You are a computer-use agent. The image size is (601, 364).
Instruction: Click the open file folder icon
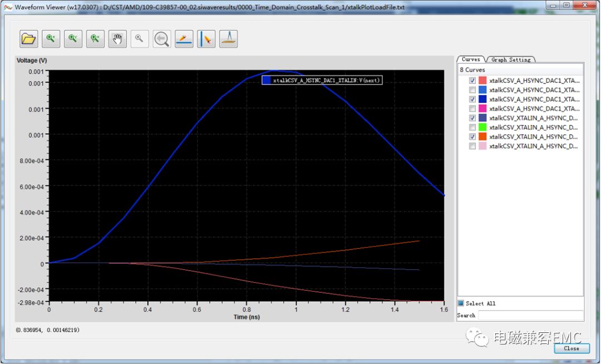click(x=28, y=39)
